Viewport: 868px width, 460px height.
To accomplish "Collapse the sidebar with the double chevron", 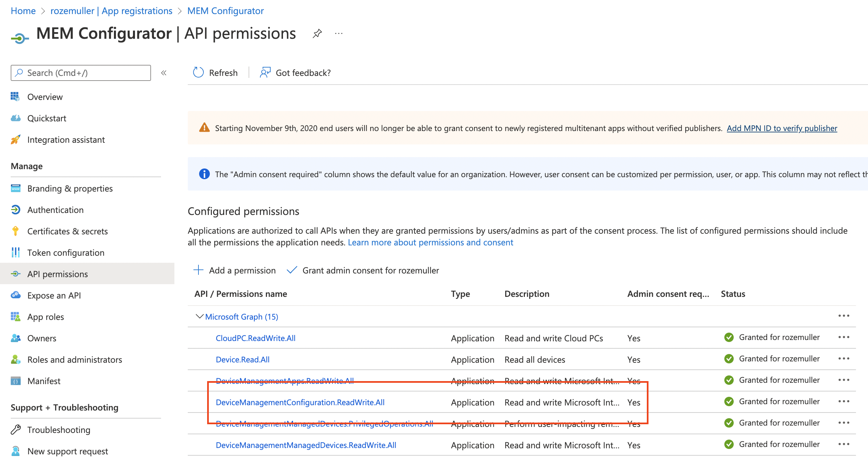I will pos(164,73).
